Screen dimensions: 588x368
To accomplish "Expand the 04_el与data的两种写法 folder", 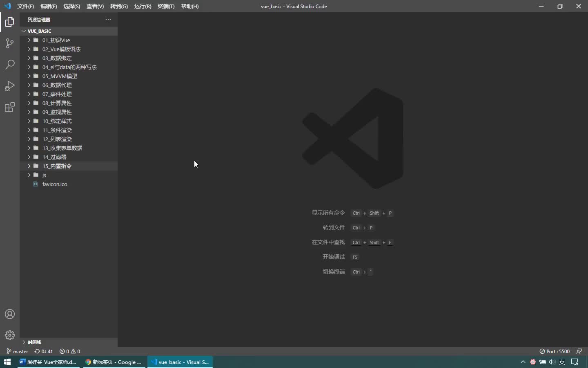I will pyautogui.click(x=69, y=67).
